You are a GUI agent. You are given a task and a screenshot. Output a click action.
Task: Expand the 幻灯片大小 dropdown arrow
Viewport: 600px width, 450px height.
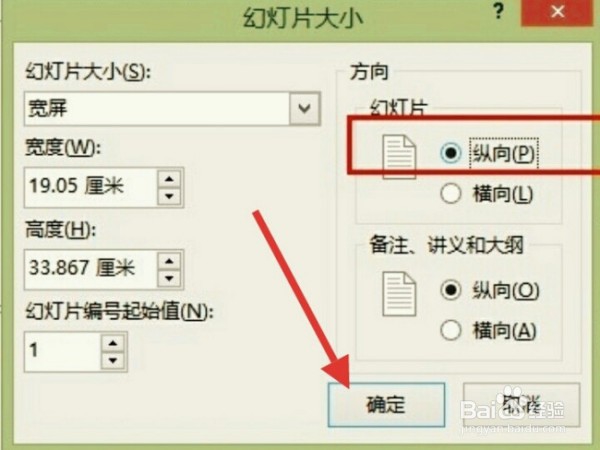305,109
